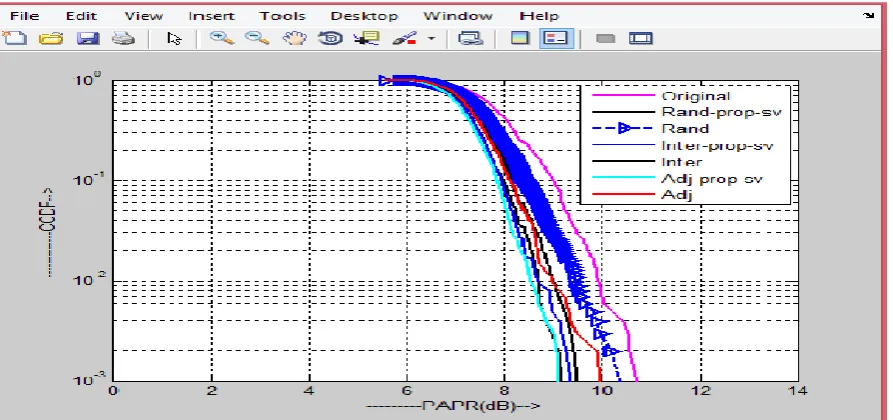Select the 'Original' legend entry
Viewport: 893px width, 420px height.
coord(695,96)
